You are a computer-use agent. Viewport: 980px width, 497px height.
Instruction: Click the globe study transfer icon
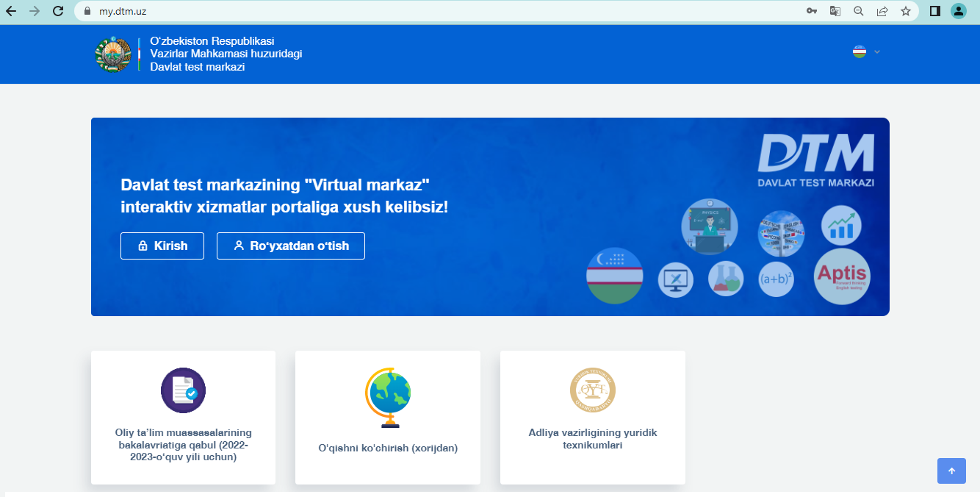pyautogui.click(x=388, y=397)
